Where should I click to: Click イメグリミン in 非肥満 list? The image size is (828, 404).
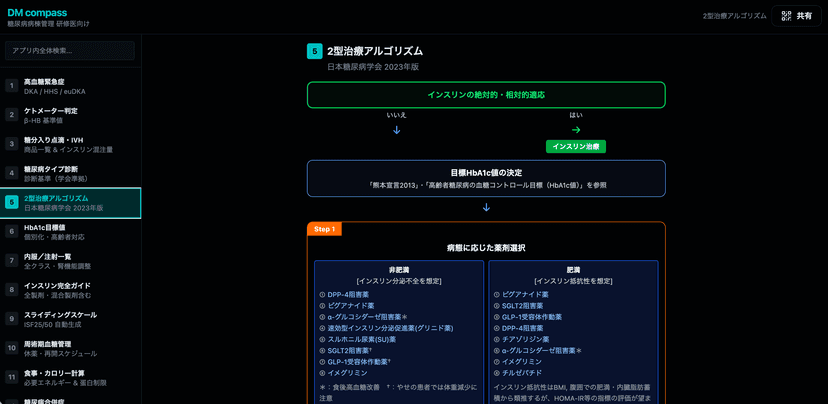pos(347,373)
